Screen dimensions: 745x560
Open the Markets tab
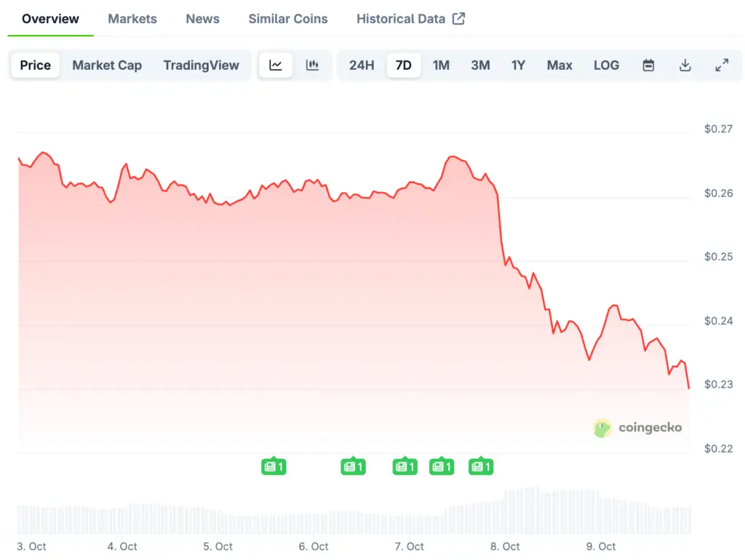pos(132,19)
